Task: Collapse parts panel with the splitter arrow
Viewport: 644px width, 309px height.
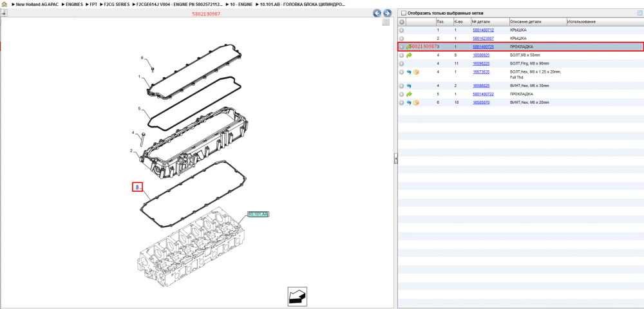Action: point(396,158)
